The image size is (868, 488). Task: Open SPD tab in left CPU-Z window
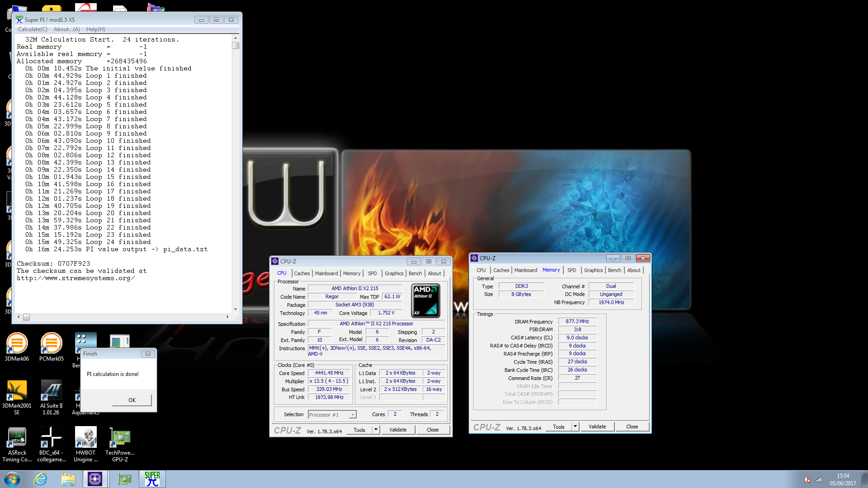point(372,273)
